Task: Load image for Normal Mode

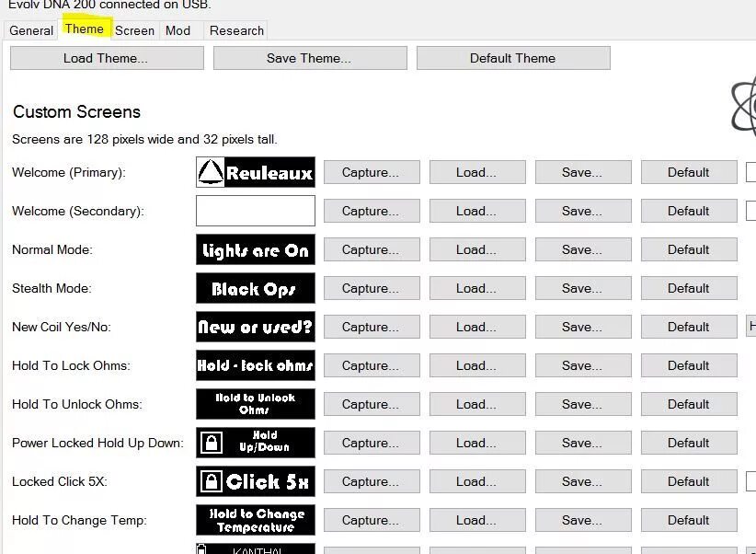Action: pos(477,249)
